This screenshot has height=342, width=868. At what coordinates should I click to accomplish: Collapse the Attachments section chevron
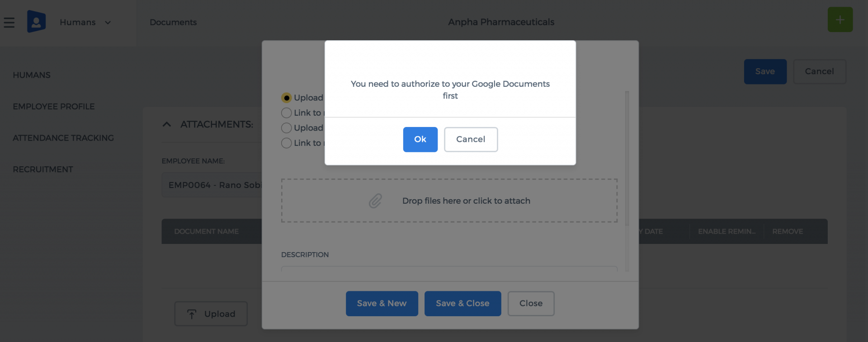166,124
